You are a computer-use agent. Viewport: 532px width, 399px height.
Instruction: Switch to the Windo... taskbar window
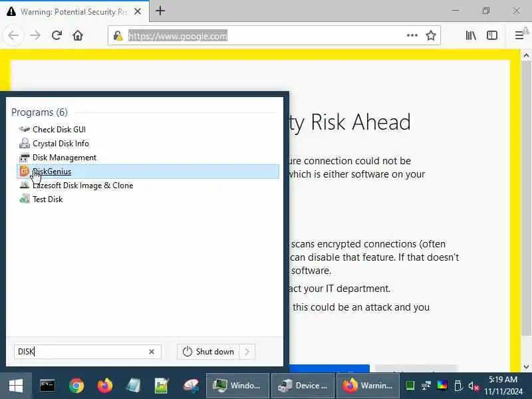point(237,386)
